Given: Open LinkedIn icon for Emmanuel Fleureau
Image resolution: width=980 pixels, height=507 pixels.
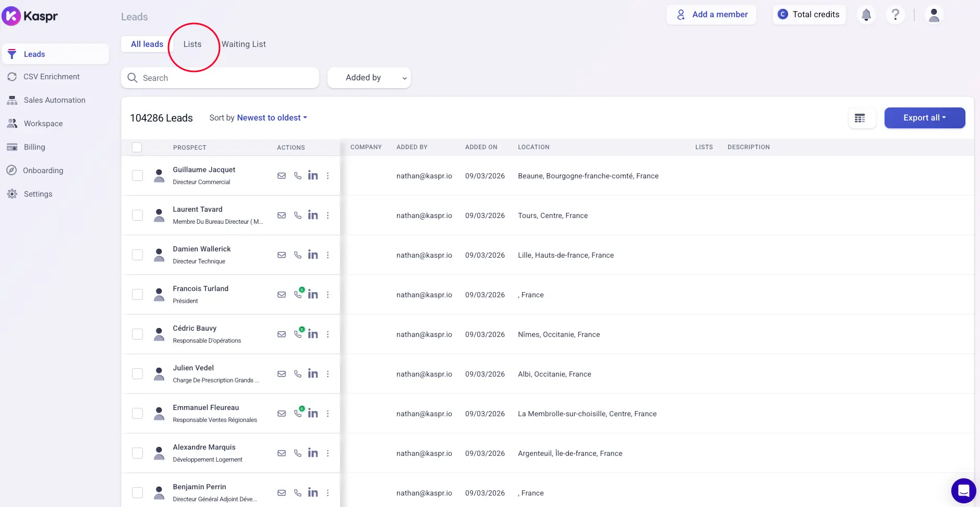Looking at the screenshot, I should pyautogui.click(x=313, y=413).
